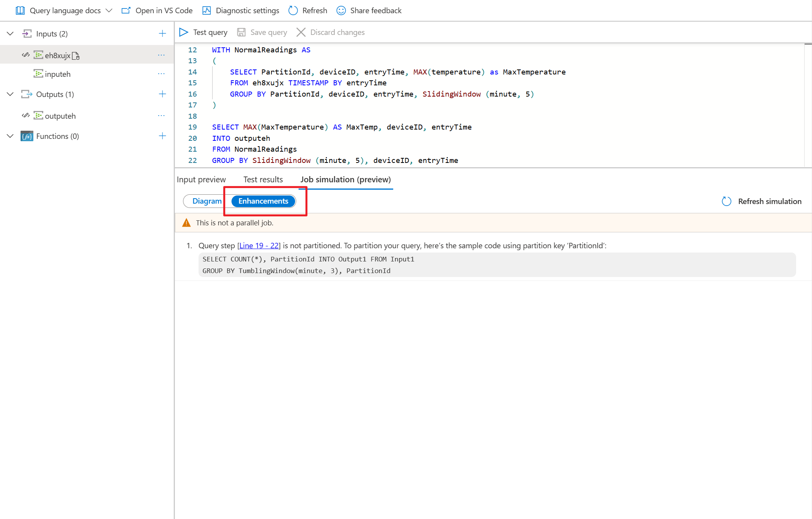Click the Test query play icon

(x=183, y=32)
